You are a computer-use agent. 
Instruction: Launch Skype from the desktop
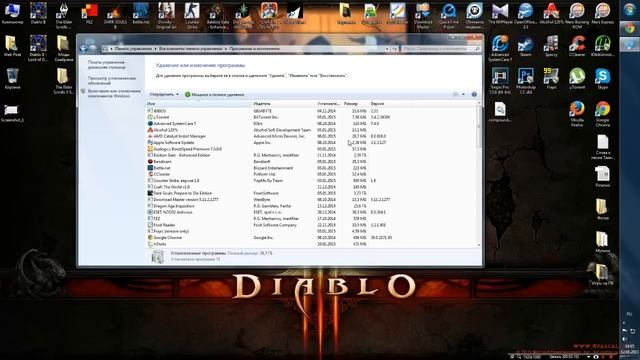click(602, 79)
